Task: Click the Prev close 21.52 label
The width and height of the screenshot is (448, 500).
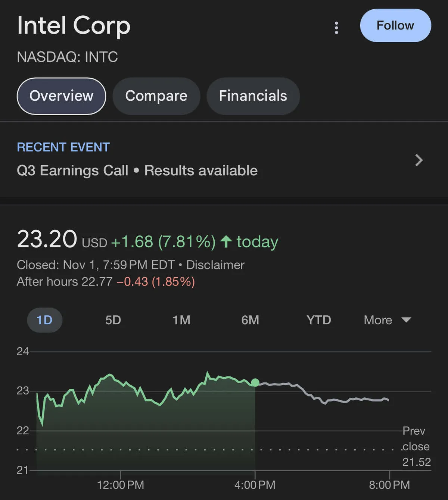Action: coord(416,446)
